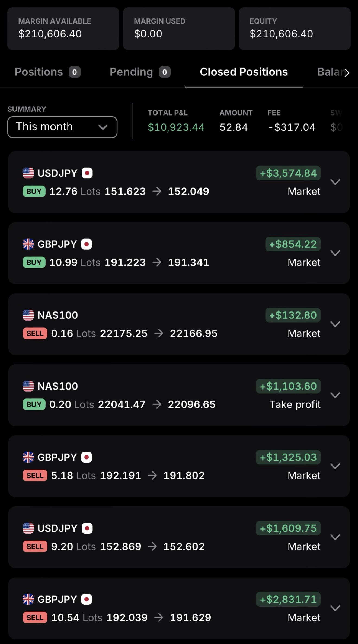Image resolution: width=358 pixels, height=644 pixels.
Task: Click the US flag icon on first USDJPY row
Action: (x=28, y=173)
